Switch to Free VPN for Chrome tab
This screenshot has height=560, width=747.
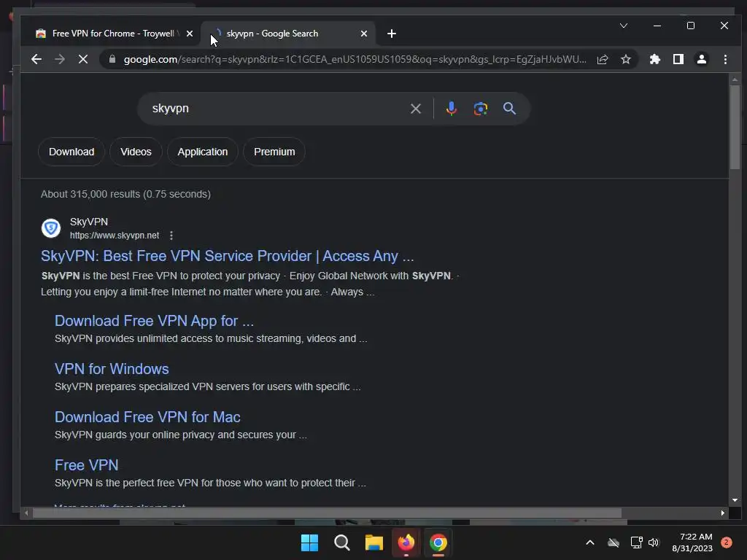[112, 34]
